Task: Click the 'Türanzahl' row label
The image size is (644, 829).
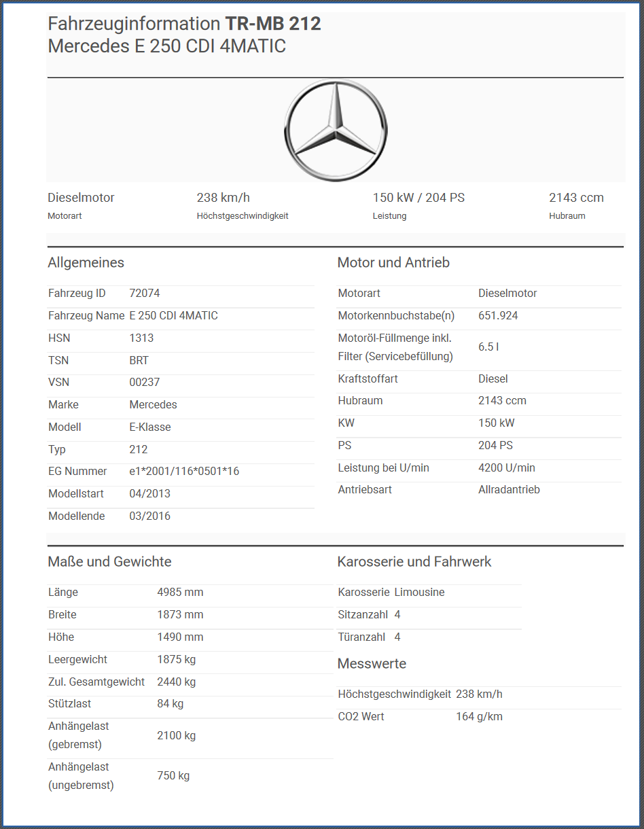Action: click(x=361, y=637)
